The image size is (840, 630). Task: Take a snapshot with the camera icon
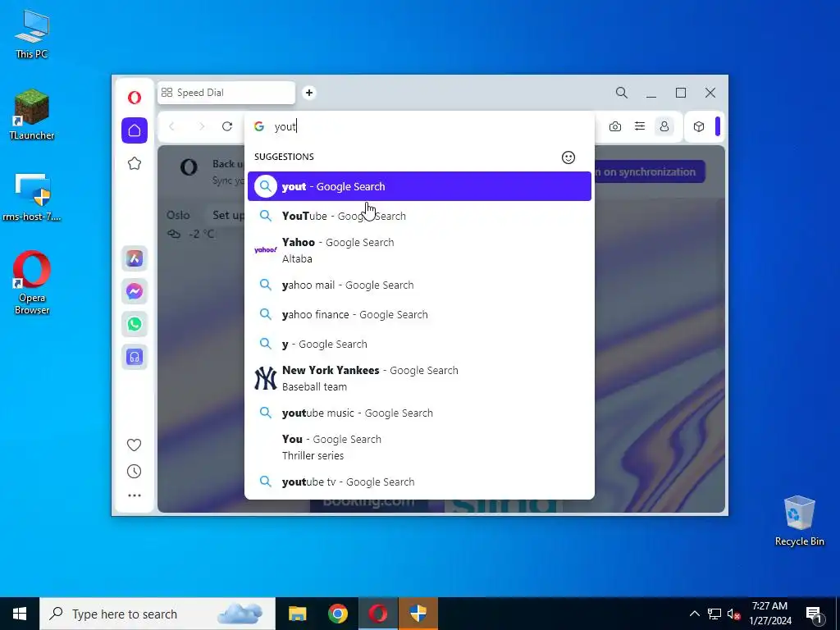click(x=615, y=126)
